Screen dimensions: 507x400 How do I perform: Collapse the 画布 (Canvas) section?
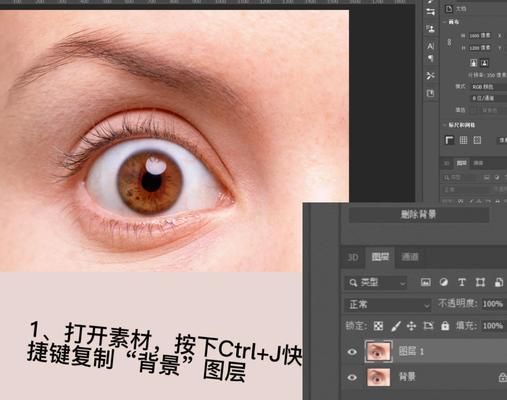point(445,22)
